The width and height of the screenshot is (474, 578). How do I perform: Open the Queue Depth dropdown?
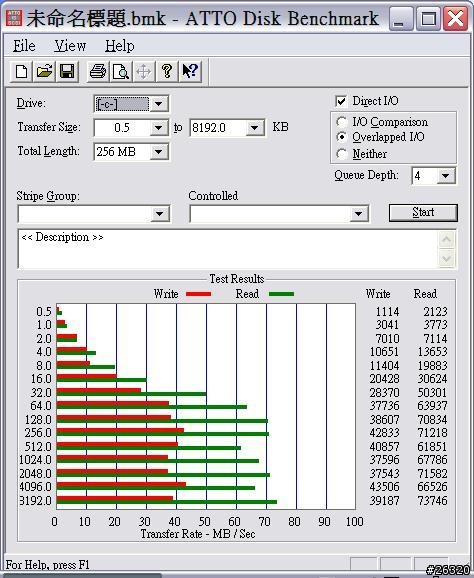pos(445,175)
